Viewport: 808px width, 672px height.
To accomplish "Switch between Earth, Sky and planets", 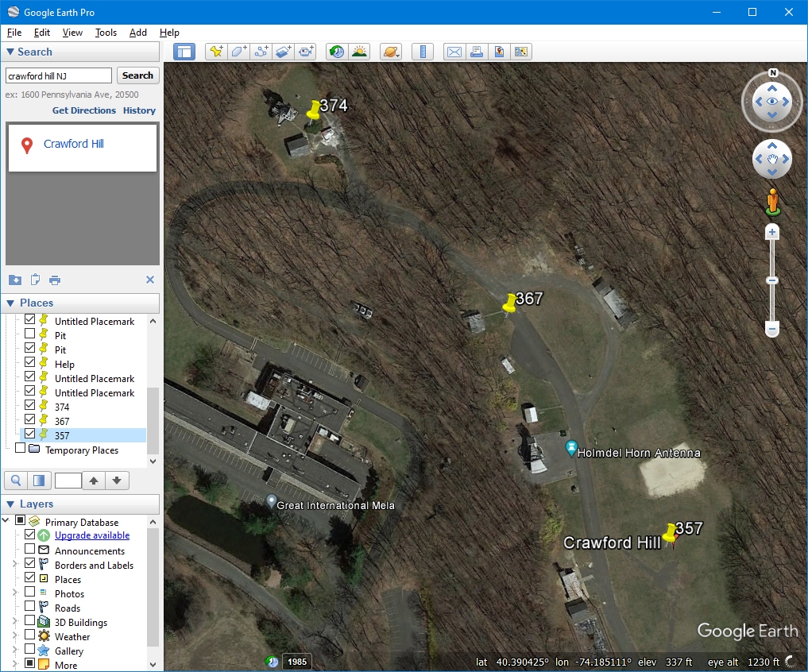I will coord(391,52).
